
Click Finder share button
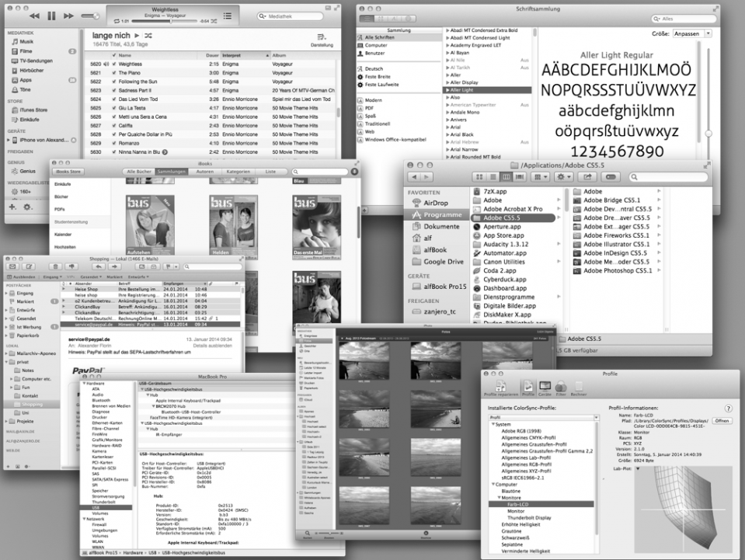coord(588,177)
